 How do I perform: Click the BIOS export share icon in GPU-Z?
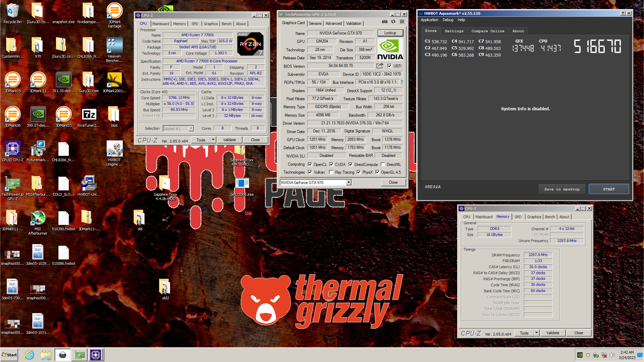[x=380, y=66]
